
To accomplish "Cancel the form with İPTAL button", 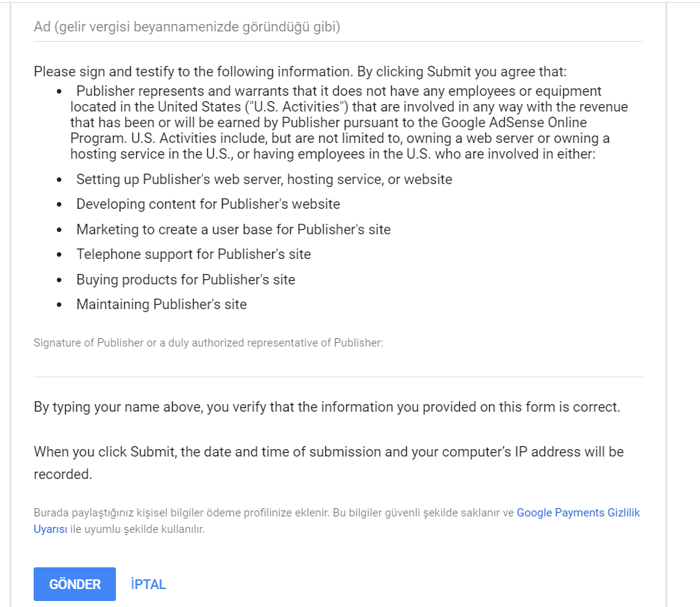I will point(148,585).
